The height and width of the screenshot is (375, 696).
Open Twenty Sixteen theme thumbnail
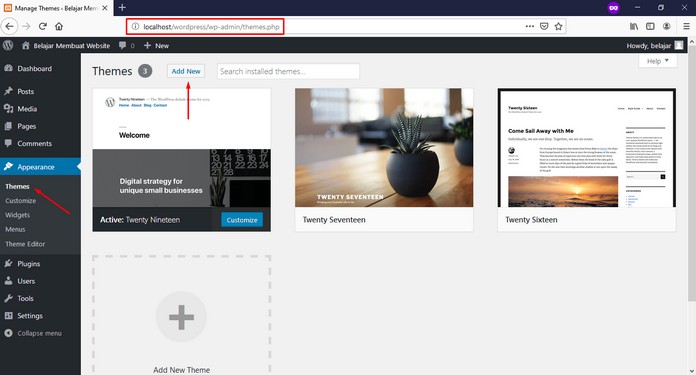[x=587, y=147]
